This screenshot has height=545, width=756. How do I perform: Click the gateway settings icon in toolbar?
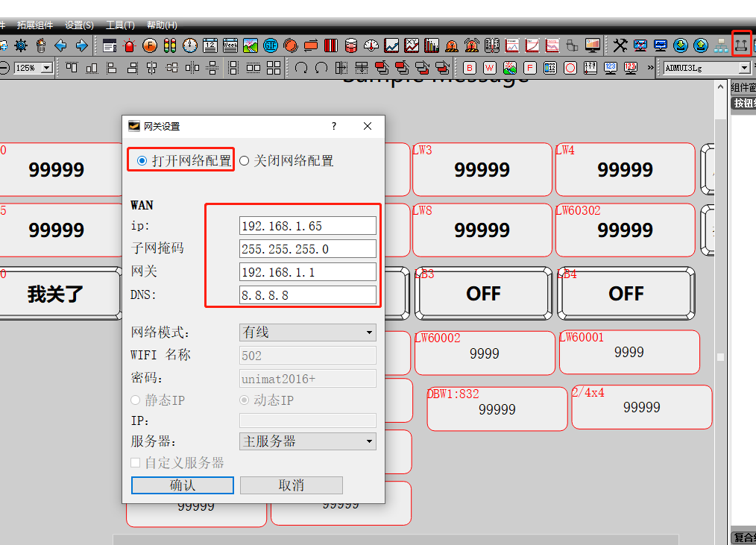[740, 45]
